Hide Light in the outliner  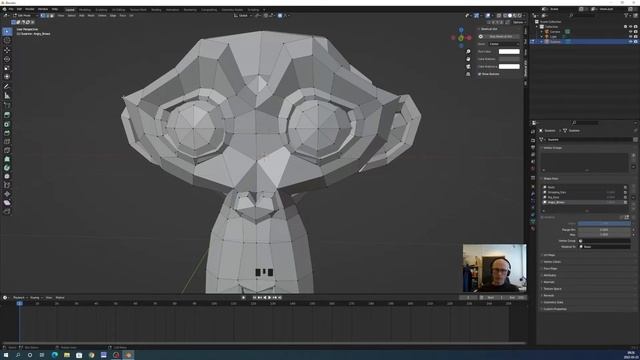click(630, 36)
